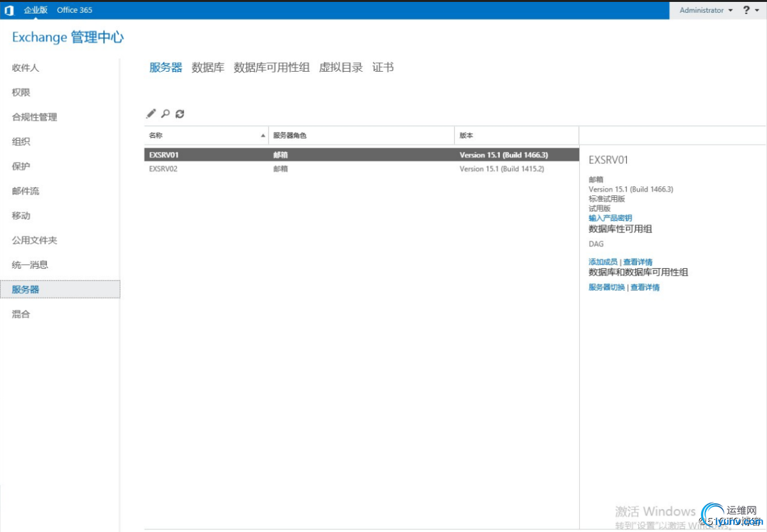Go to 公用文件夹 in the sidebar
This screenshot has width=767, height=532.
(x=35, y=240)
